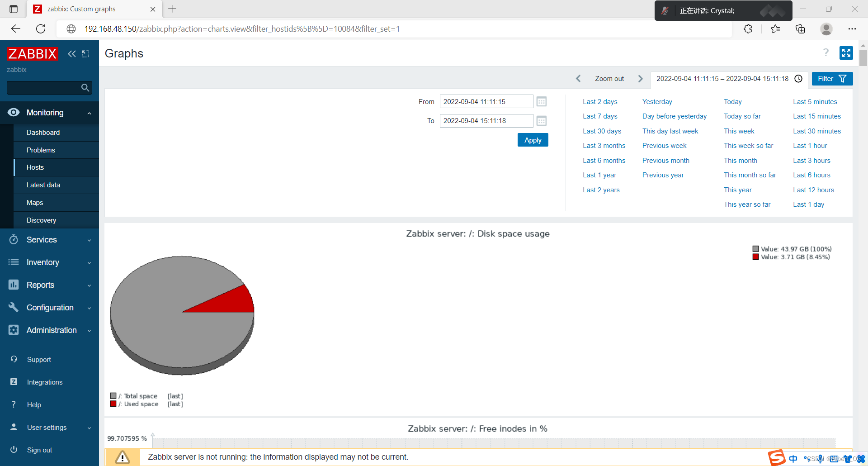Select the This year so far range
Image resolution: width=868 pixels, height=466 pixels.
[x=747, y=204]
